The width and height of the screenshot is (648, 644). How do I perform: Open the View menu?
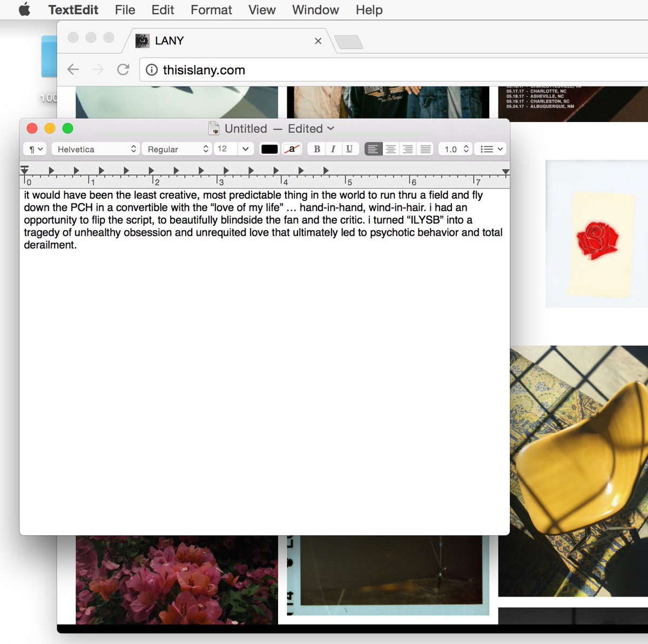point(262,10)
